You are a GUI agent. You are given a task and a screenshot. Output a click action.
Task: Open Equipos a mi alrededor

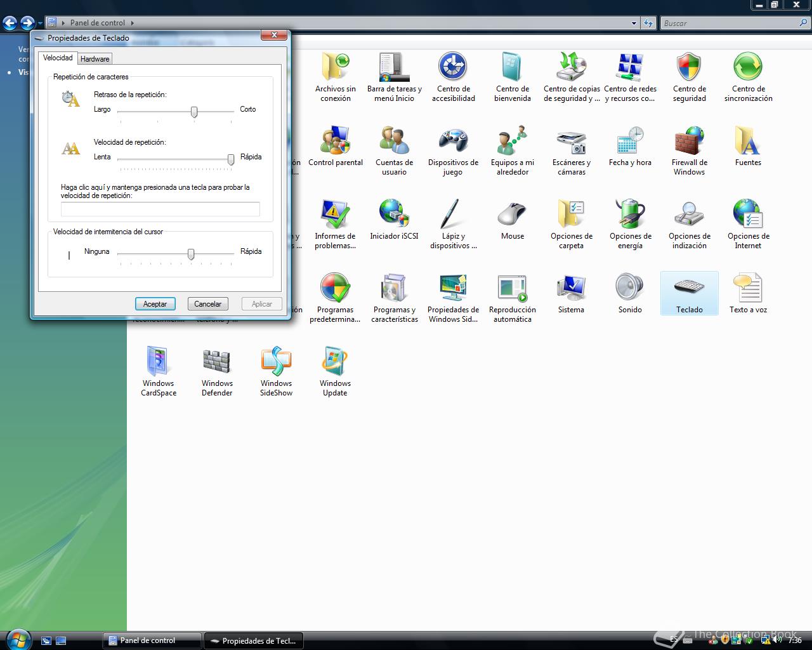(x=512, y=151)
